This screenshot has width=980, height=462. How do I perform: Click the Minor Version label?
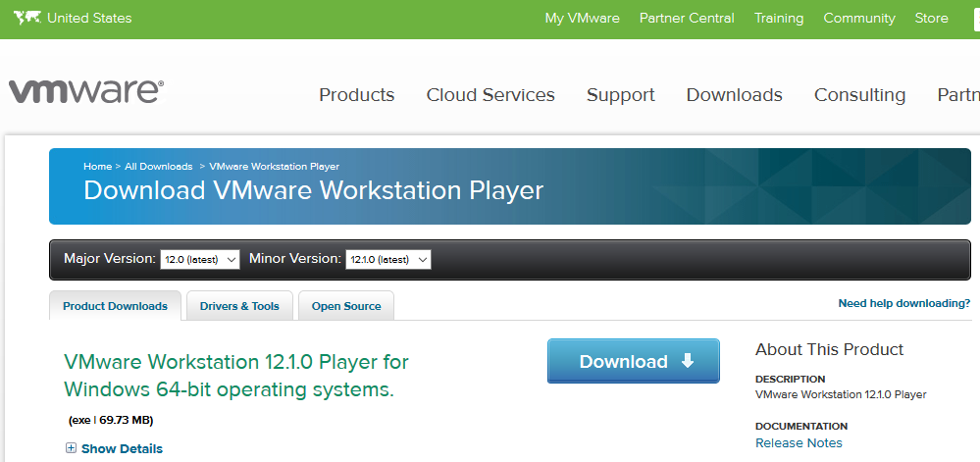[295, 259]
